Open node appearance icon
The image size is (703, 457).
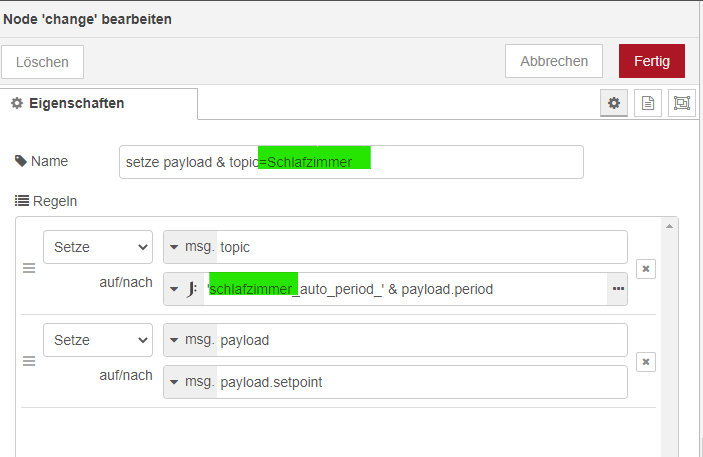[x=681, y=103]
